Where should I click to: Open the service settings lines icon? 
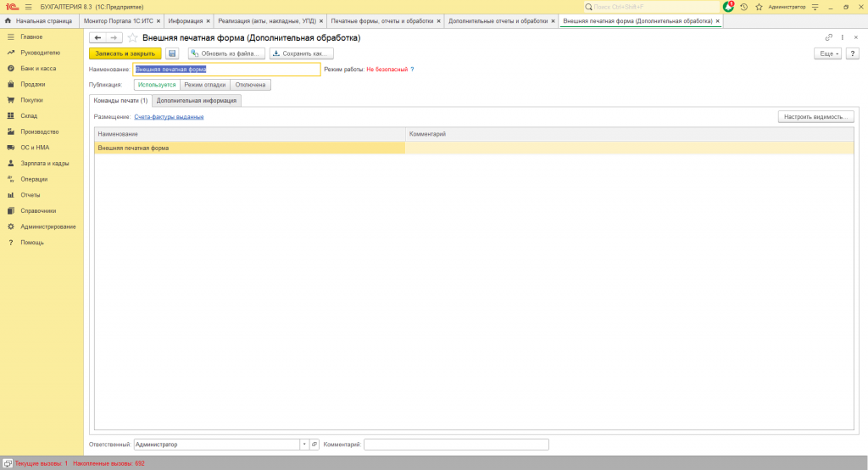click(815, 7)
